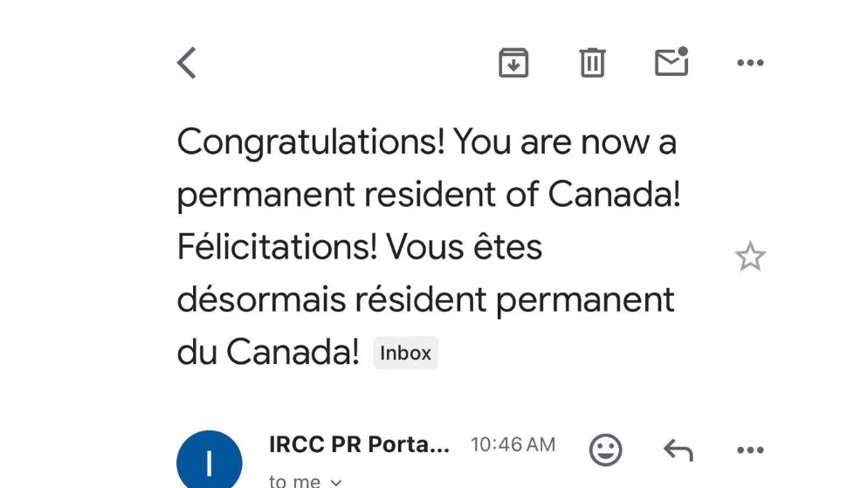The height and width of the screenshot is (488, 868).
Task: Click the "du Canada!" subject text
Action: (268, 352)
